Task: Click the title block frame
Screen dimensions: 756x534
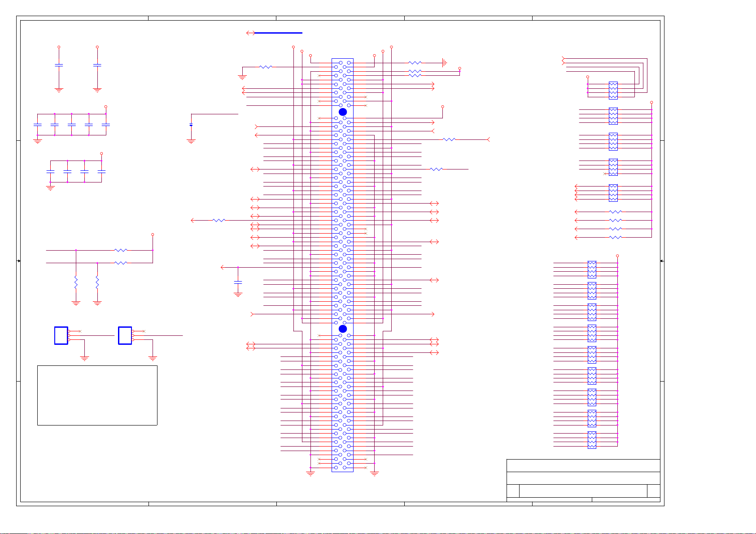Action: (x=583, y=480)
